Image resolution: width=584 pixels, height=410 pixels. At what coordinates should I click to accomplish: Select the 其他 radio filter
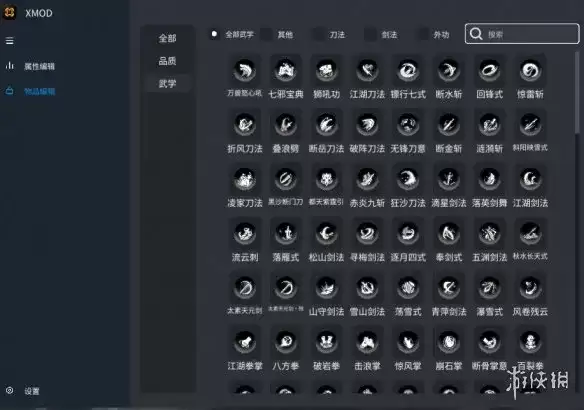pyautogui.click(x=266, y=35)
